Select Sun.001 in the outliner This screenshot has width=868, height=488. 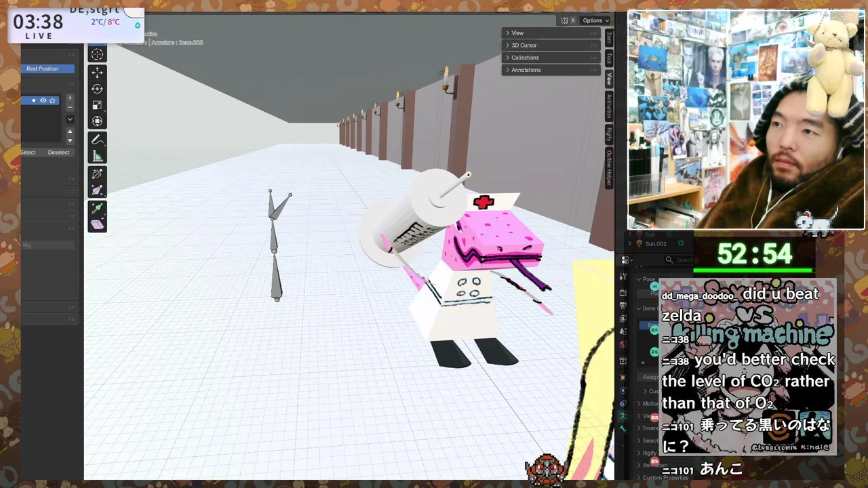(x=656, y=243)
